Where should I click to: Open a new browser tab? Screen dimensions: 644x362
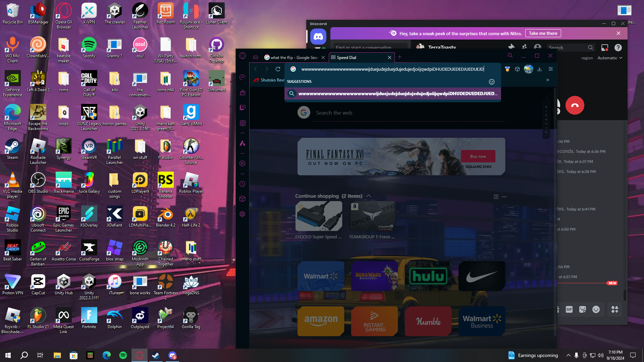399,57
